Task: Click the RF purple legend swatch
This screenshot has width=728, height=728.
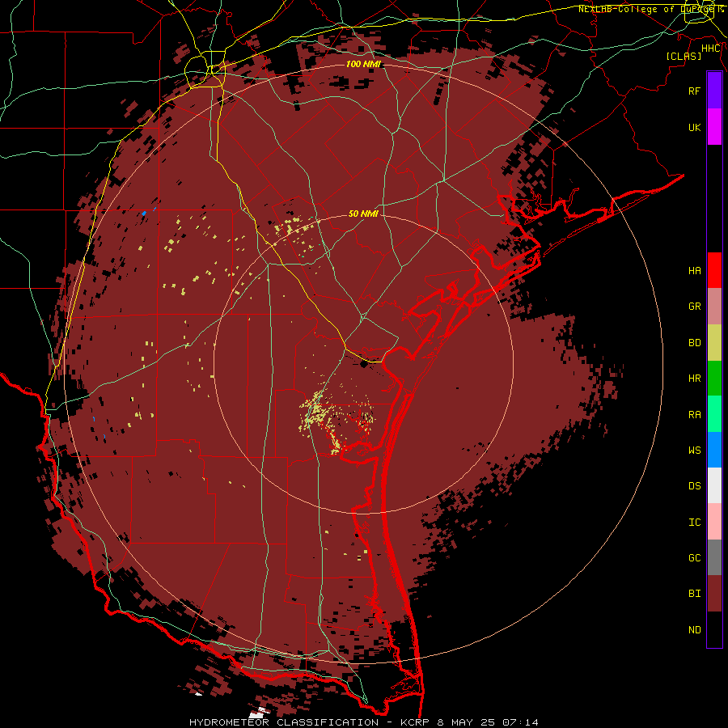Action: [x=714, y=91]
